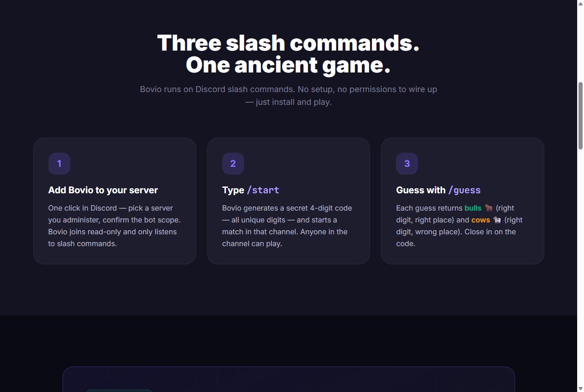Click the orange 'cows' keyword

(x=480, y=220)
